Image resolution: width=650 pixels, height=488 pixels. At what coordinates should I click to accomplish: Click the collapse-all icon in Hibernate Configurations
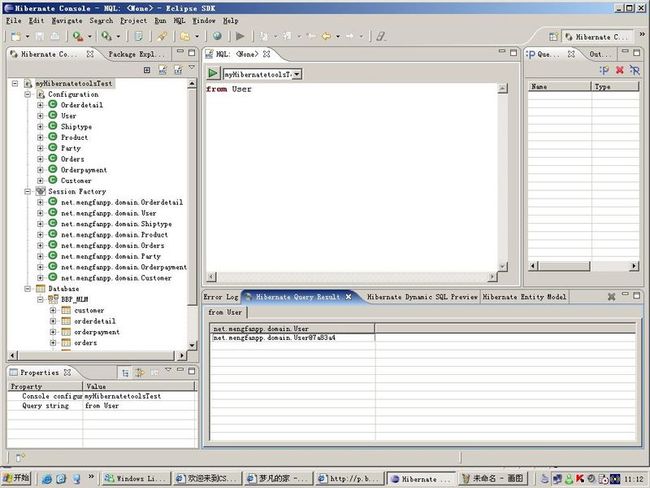[147, 70]
